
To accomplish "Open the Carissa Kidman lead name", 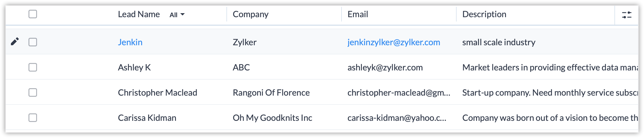I will (147, 118).
